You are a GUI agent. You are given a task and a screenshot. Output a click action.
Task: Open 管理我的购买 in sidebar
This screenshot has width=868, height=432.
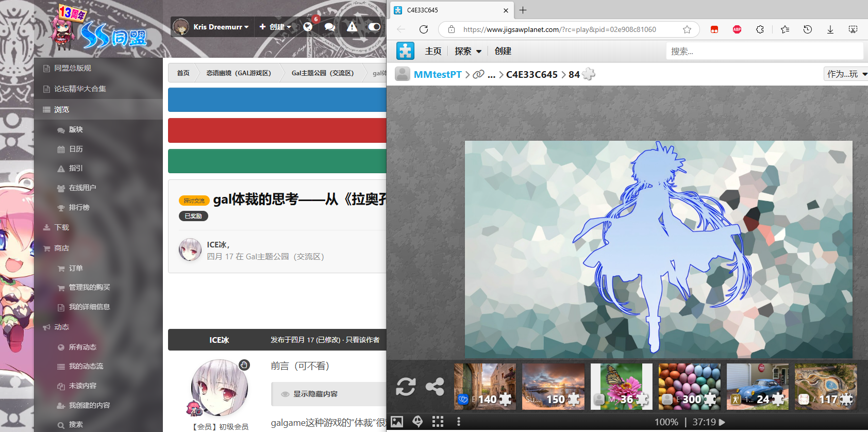tap(89, 287)
